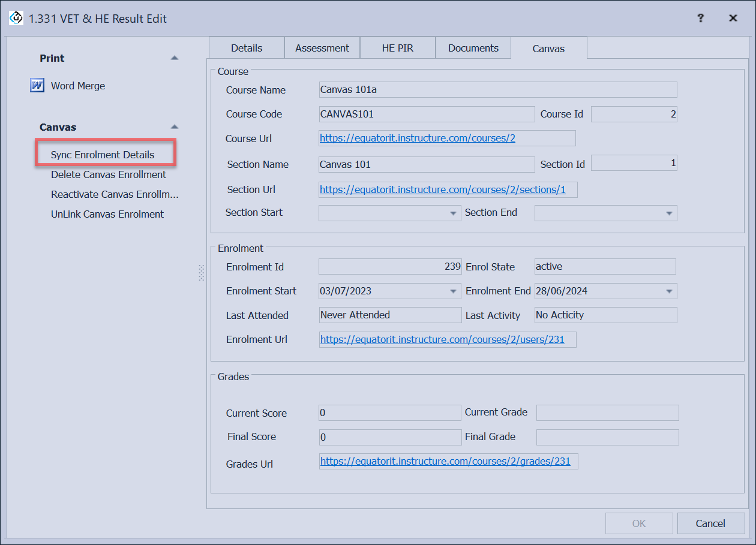
Task: Collapse the Canvas sidebar section
Action: (174, 127)
